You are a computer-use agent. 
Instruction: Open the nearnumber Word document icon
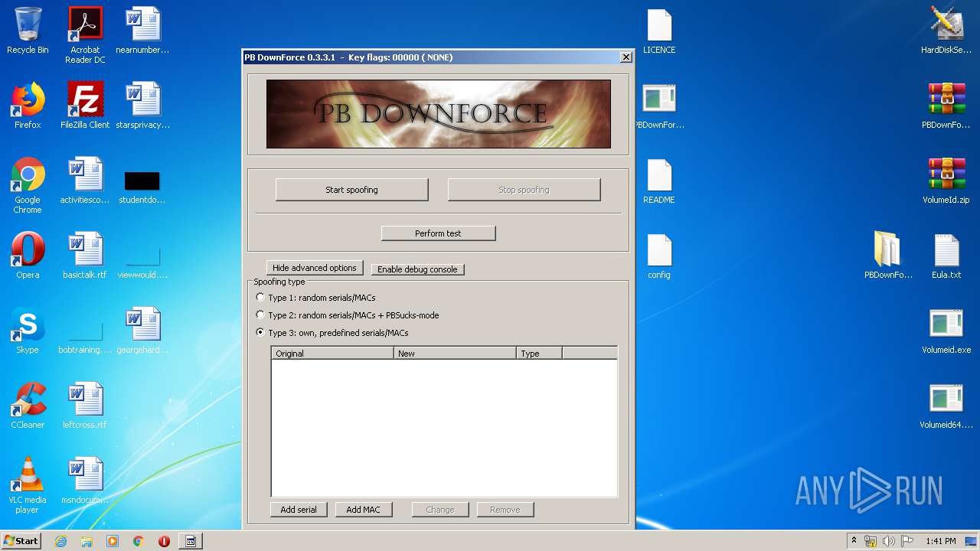pyautogui.click(x=142, y=31)
